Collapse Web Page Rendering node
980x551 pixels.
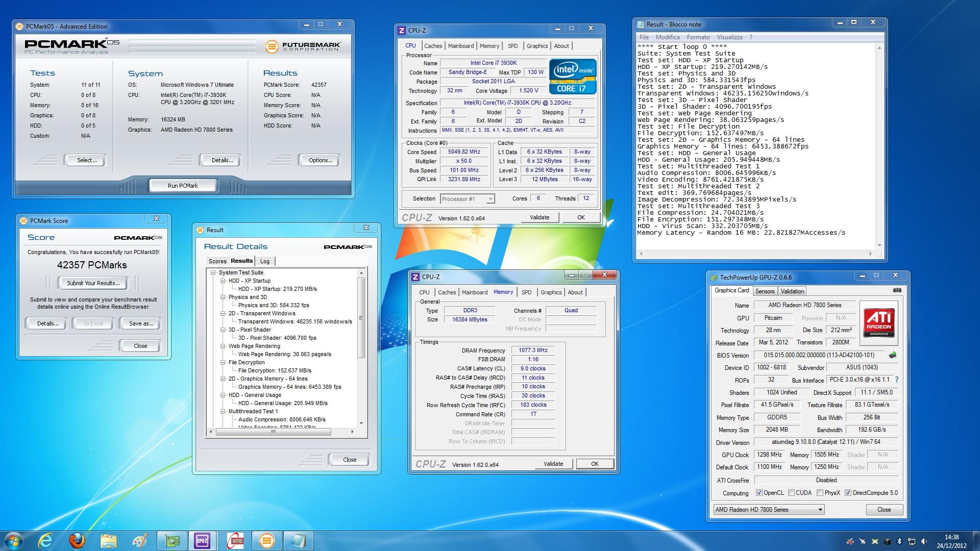223,346
